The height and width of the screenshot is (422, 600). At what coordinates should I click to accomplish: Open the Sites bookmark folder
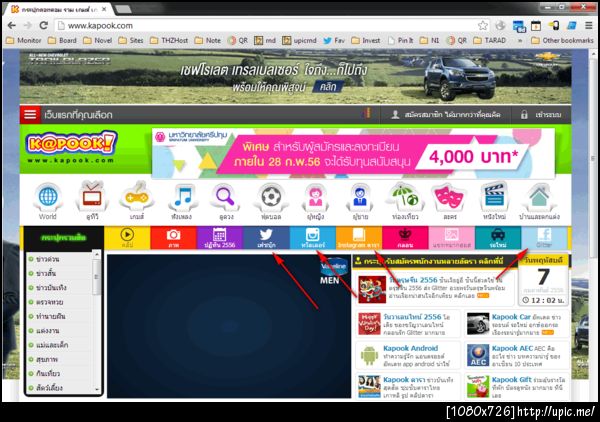(131, 40)
